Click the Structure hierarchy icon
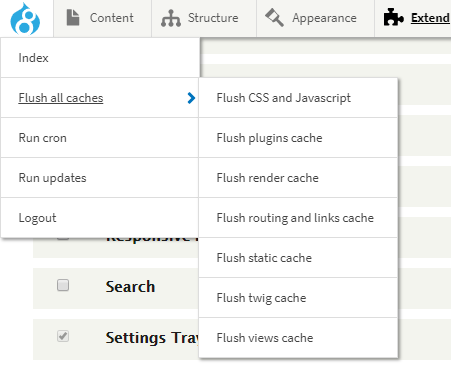This screenshot has width=451, height=367. (171, 18)
